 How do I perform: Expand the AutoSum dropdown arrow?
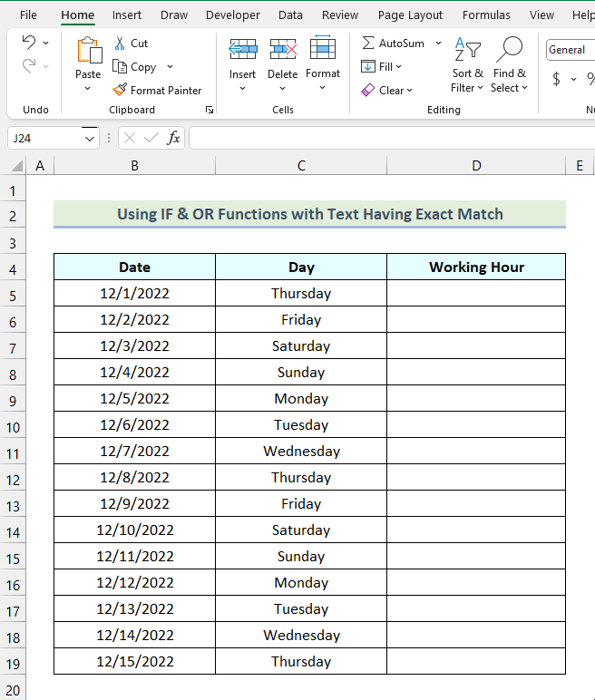click(438, 43)
